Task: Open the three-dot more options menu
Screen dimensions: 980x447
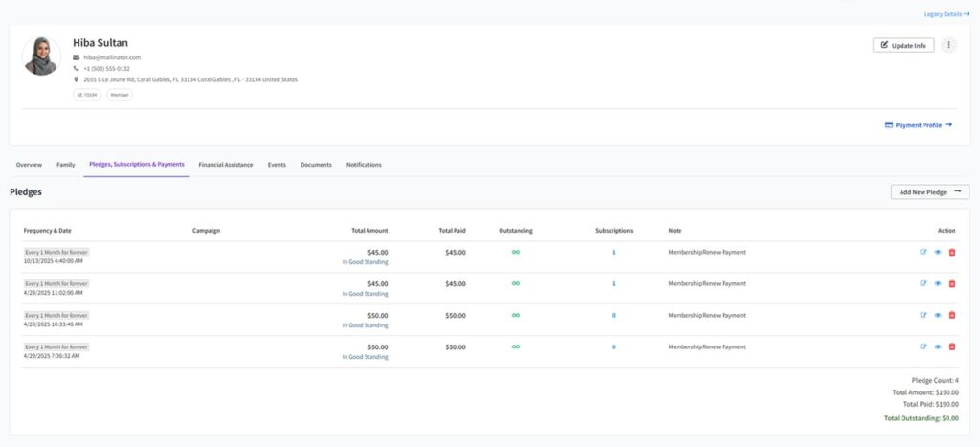Action: [948, 45]
